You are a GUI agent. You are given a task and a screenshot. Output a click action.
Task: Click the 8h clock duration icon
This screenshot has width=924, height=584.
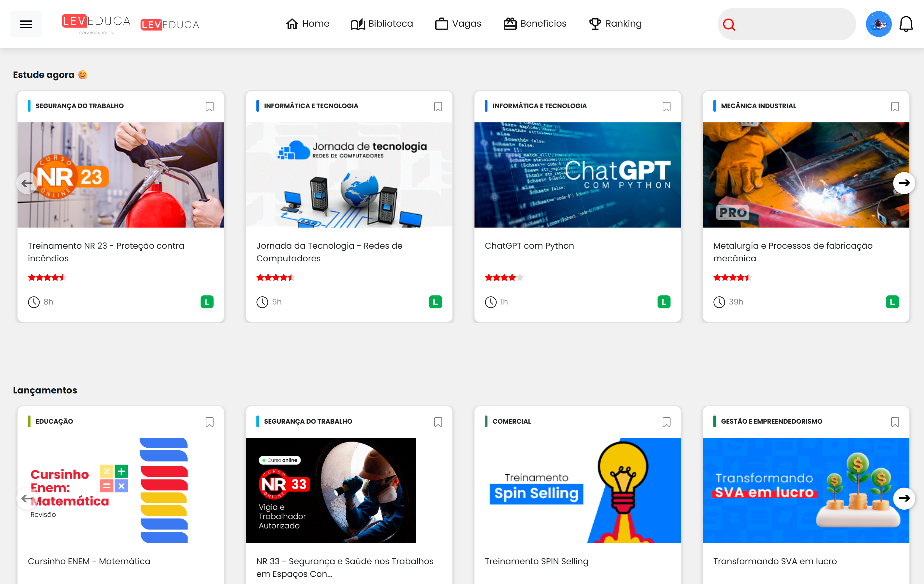coord(34,302)
